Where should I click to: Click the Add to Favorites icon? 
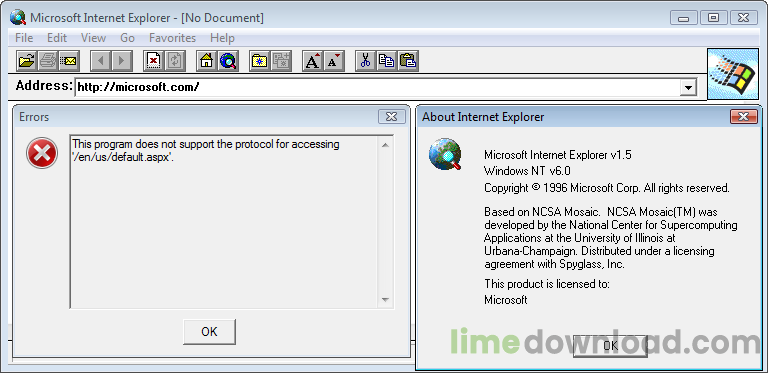[281, 61]
